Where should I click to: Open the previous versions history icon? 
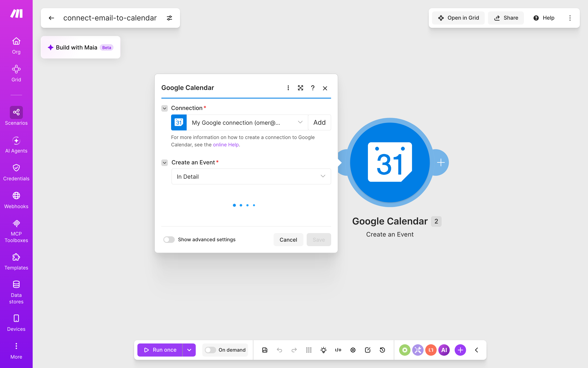pyautogui.click(x=382, y=350)
